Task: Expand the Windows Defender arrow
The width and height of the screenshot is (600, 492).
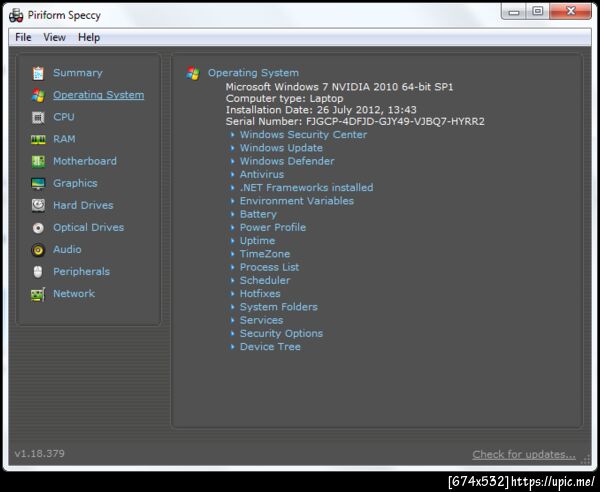Action: point(232,161)
